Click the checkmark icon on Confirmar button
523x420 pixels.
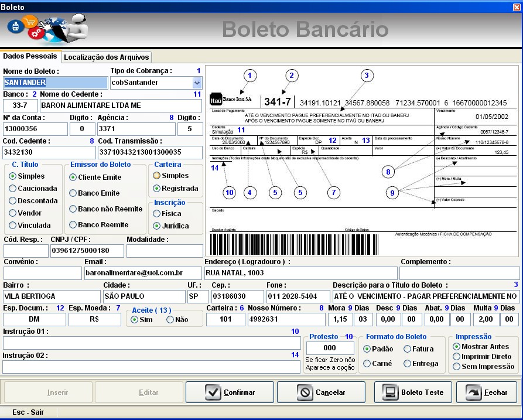point(213,392)
